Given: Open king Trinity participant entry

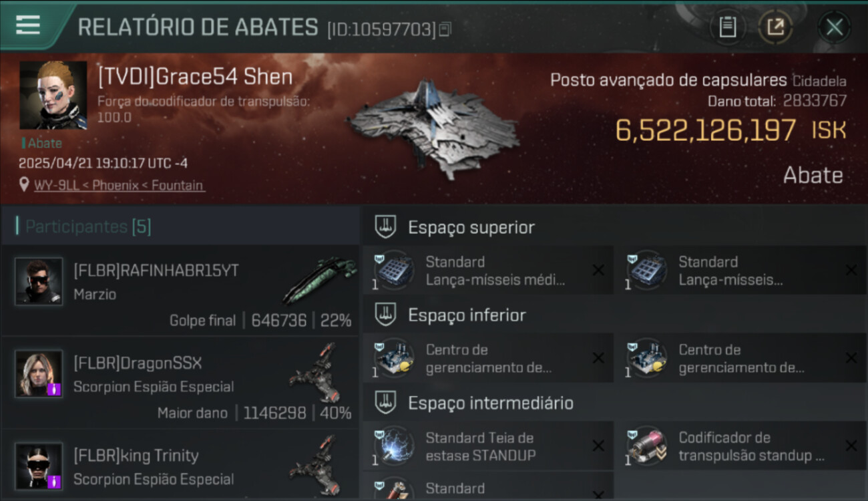Looking at the screenshot, I should pos(180,466).
